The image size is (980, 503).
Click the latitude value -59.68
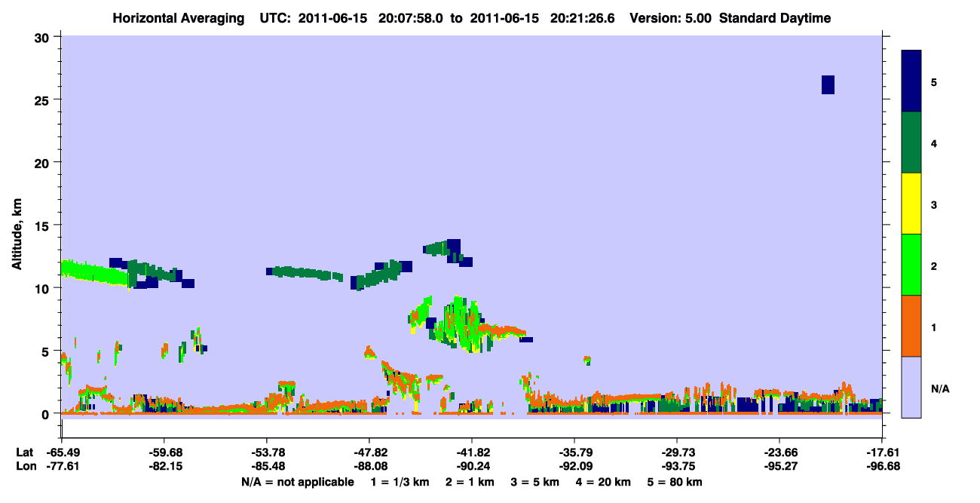click(164, 452)
